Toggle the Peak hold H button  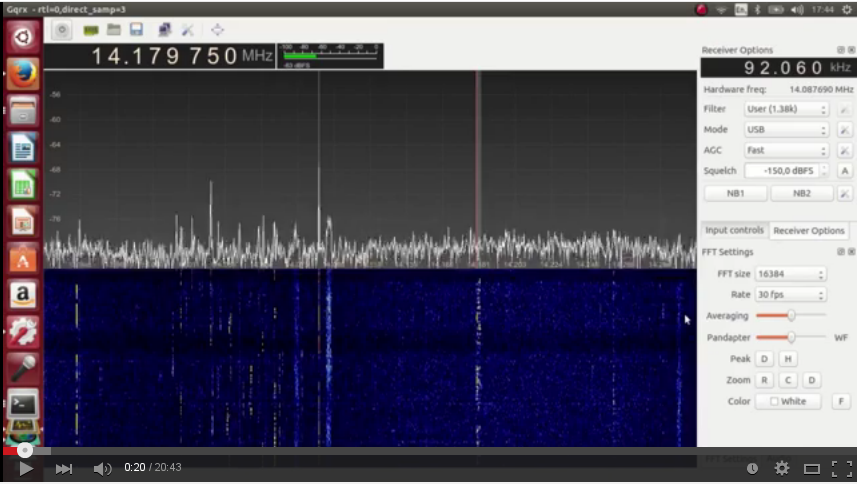click(x=788, y=359)
